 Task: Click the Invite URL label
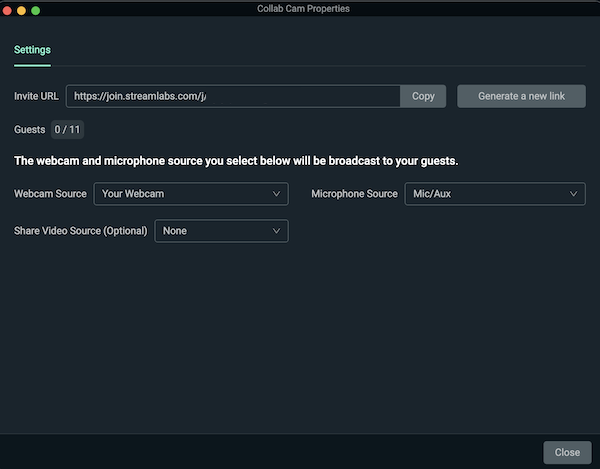click(36, 96)
